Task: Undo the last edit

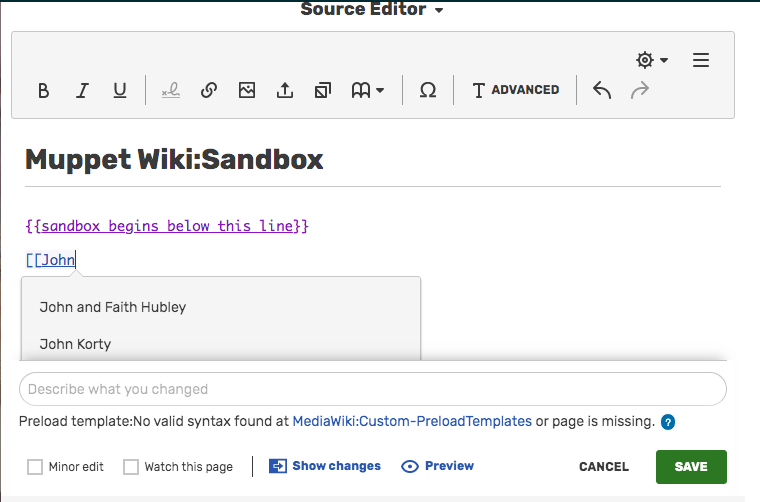Action: (x=602, y=90)
